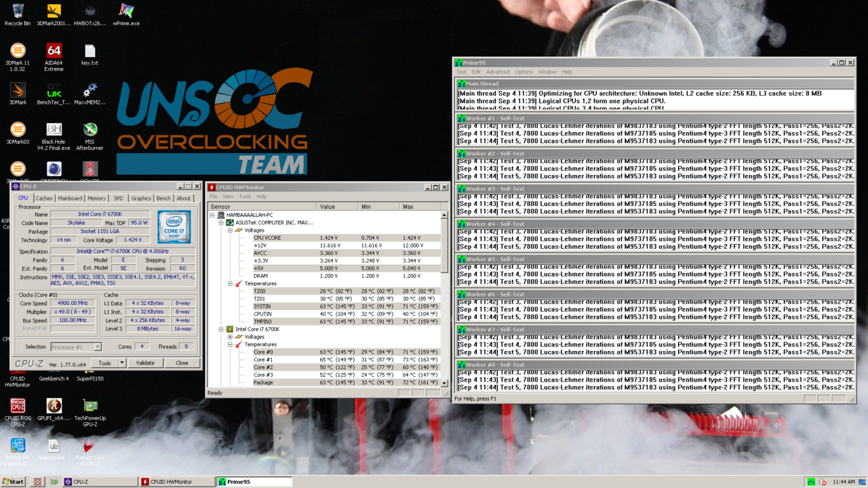Launch BenchTec_T desktop shortcut
Viewport: 868px width, 488px height.
point(54,94)
